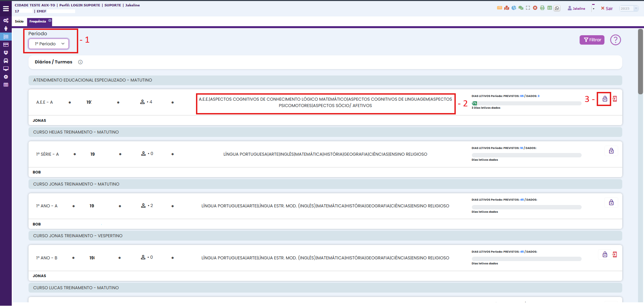Click the Sair logout link
The height and width of the screenshot is (306, 644).
coord(607,9)
